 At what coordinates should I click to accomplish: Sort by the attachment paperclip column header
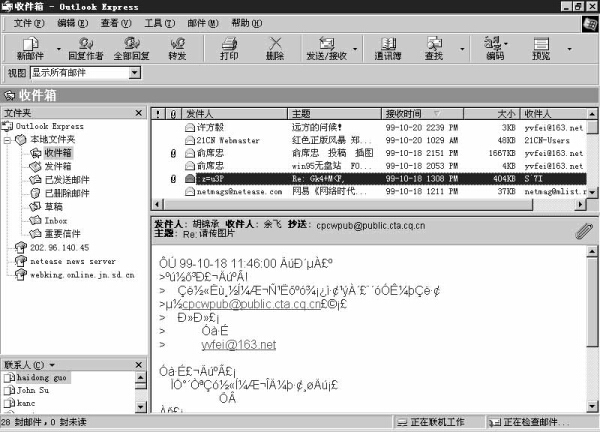pos(173,114)
